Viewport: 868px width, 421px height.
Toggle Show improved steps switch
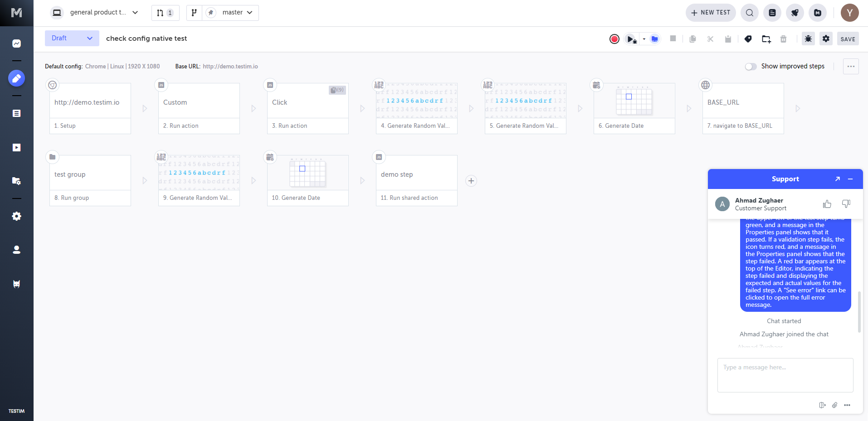[751, 67]
